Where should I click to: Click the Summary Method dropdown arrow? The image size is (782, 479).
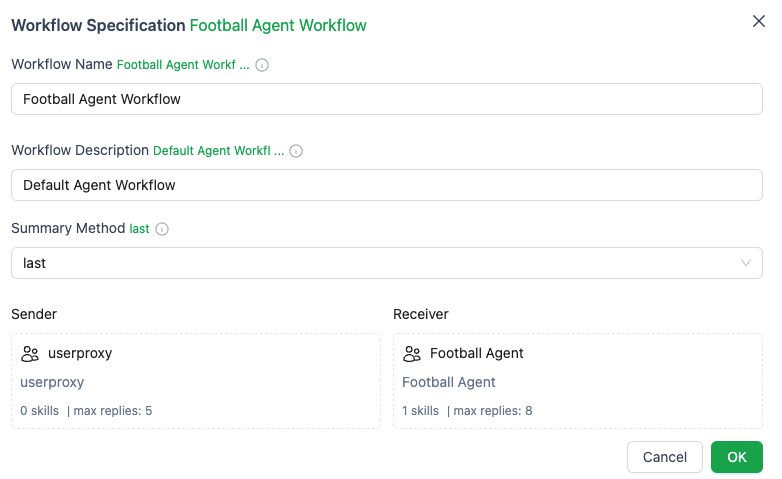[x=746, y=263]
